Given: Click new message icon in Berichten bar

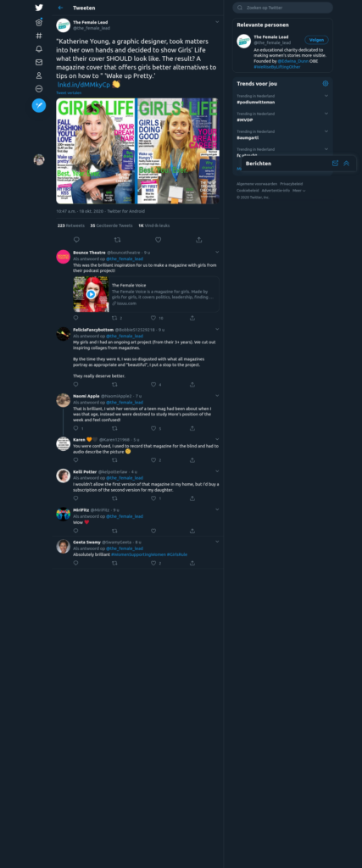Looking at the screenshot, I should pos(335,164).
